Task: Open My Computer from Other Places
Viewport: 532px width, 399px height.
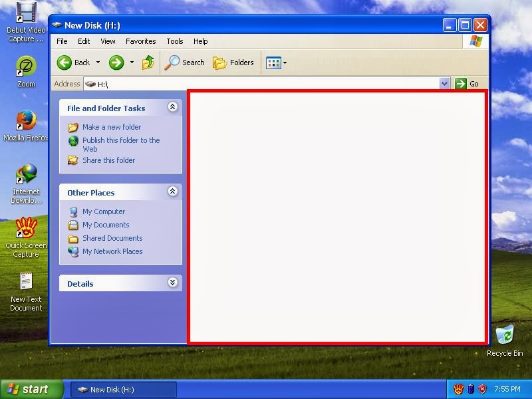Action: coord(106,211)
